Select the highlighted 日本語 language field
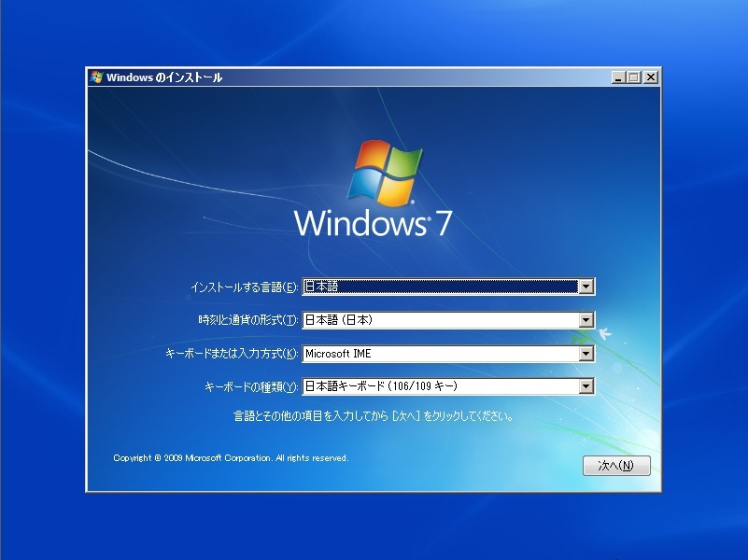The width and height of the screenshot is (748, 560). (x=439, y=287)
